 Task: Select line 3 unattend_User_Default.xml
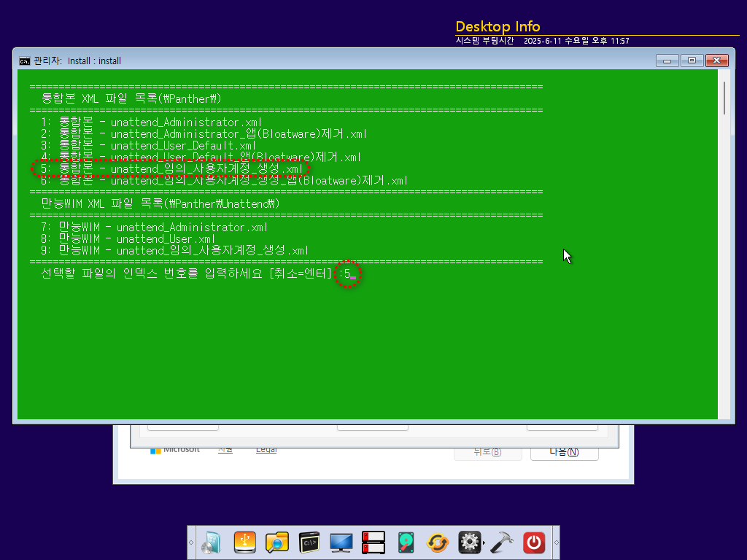[x=149, y=146]
